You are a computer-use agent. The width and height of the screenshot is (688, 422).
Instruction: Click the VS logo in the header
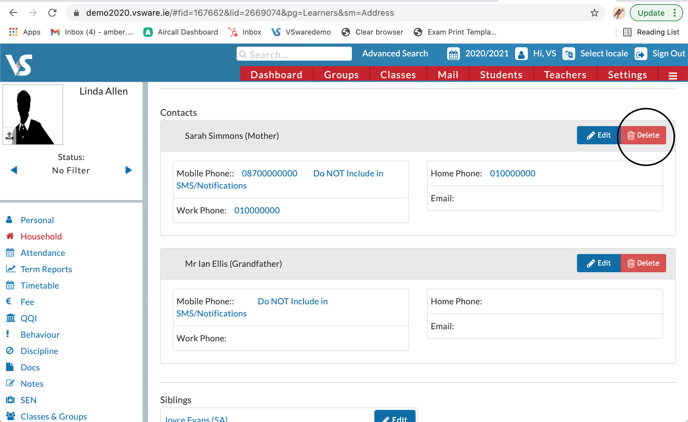(x=19, y=64)
